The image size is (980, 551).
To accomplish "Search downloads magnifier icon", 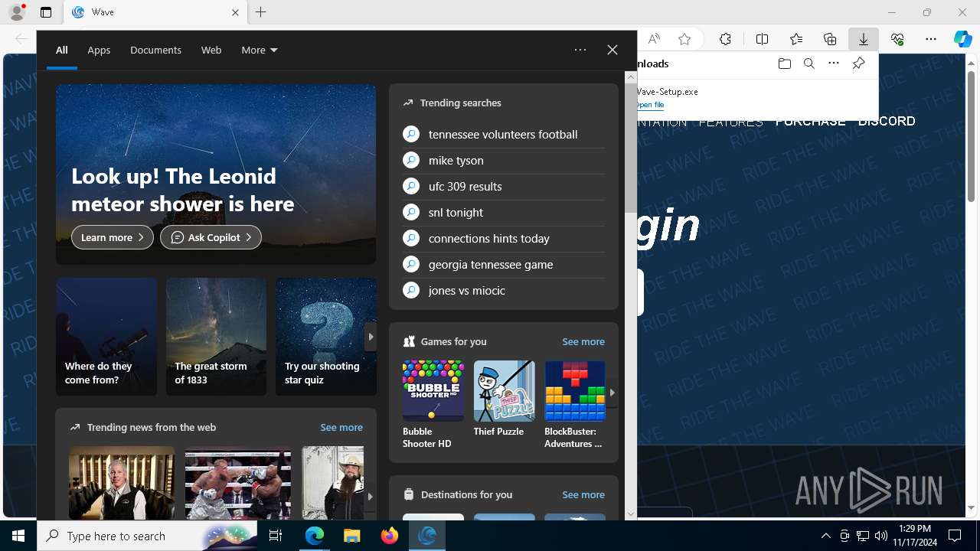I will tap(808, 64).
